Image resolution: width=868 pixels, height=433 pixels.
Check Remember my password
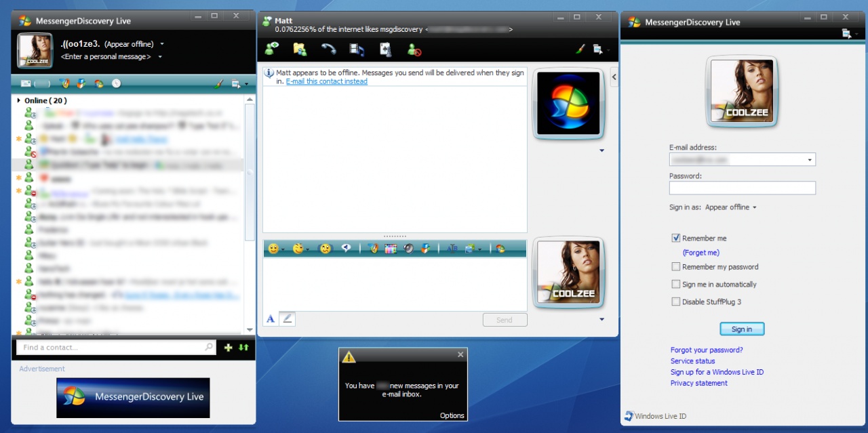tap(675, 266)
